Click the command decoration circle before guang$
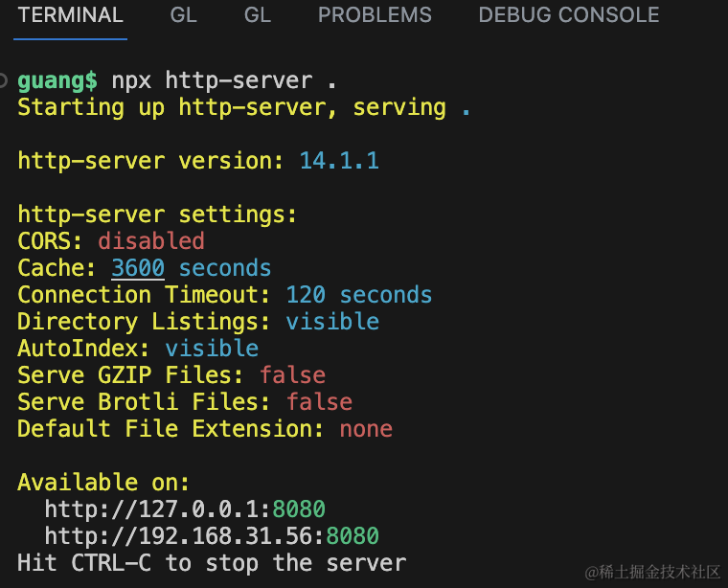 6,79
